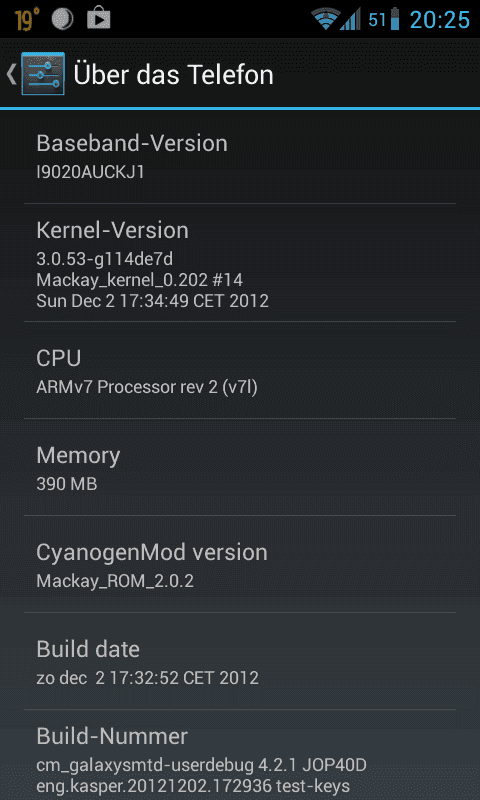Select the Kernel-Version entry
The height and width of the screenshot is (800, 480).
coord(240,262)
